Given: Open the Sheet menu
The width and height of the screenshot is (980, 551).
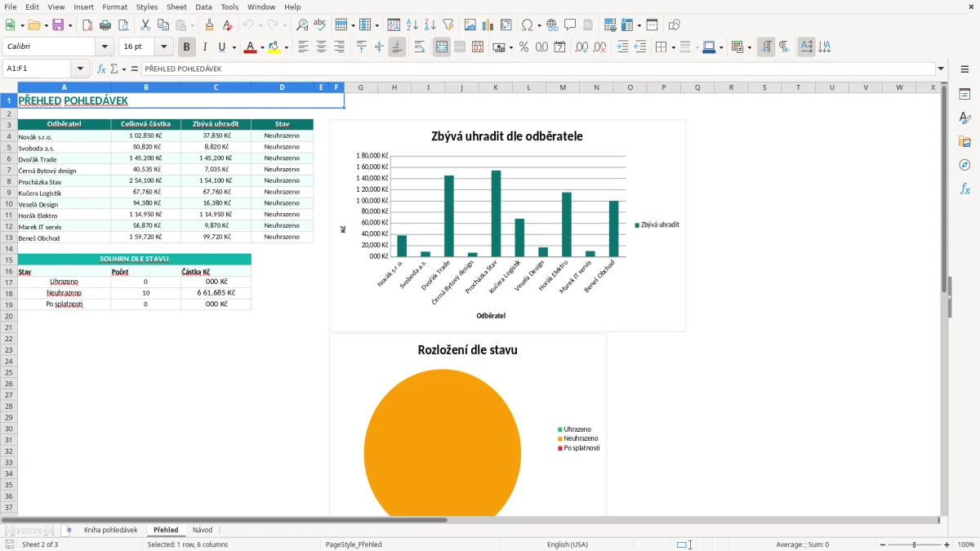Looking at the screenshot, I should pyautogui.click(x=176, y=7).
